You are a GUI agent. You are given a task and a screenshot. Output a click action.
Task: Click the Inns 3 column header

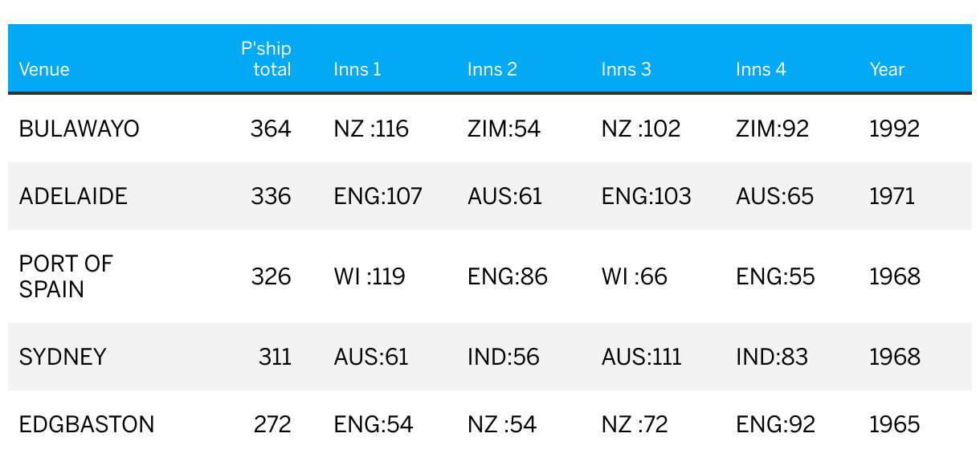pos(626,69)
